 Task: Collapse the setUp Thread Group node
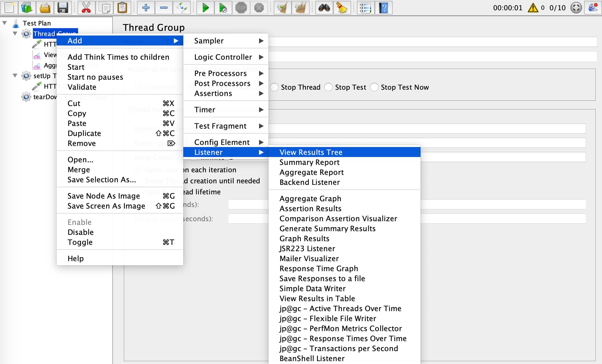15,76
